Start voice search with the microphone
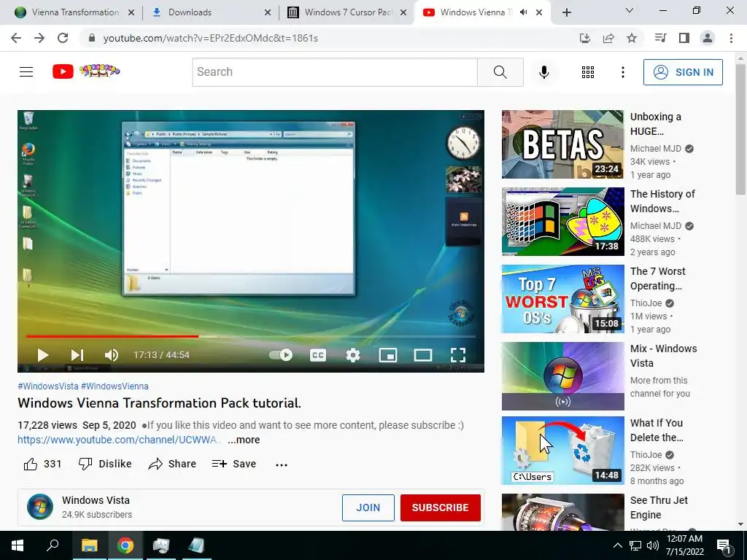Screen dimensions: 747x560 click(x=544, y=72)
